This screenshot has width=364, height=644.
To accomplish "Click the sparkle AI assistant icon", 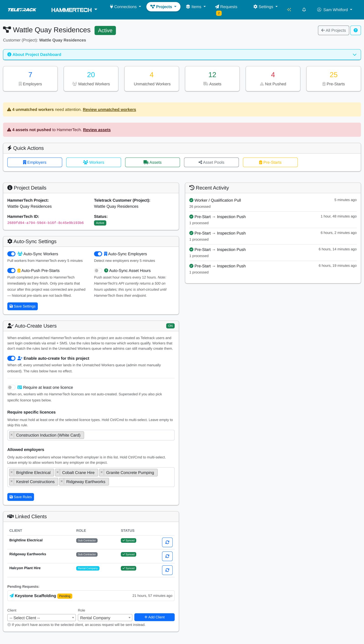I will (x=289, y=10).
